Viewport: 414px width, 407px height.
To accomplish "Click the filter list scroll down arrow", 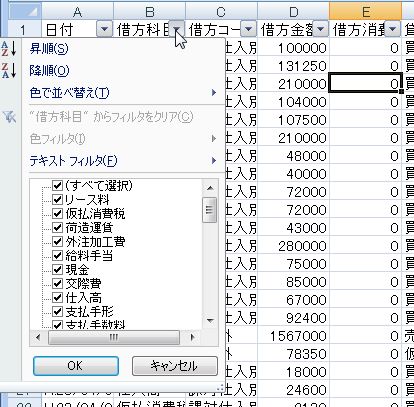I will coord(210,321).
